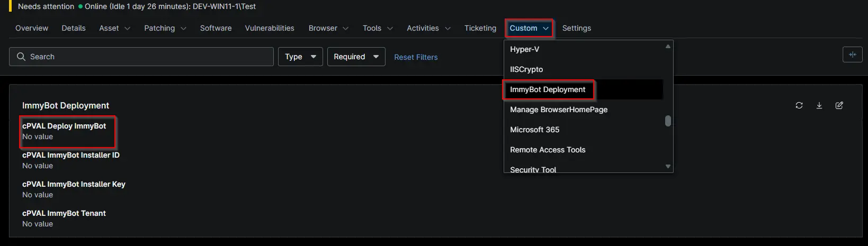Go to the Software tab

[x=216, y=28]
